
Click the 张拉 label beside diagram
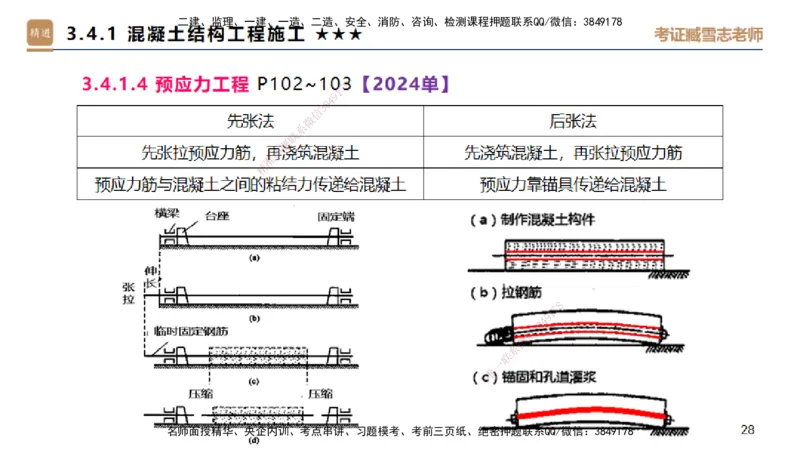[x=129, y=293]
